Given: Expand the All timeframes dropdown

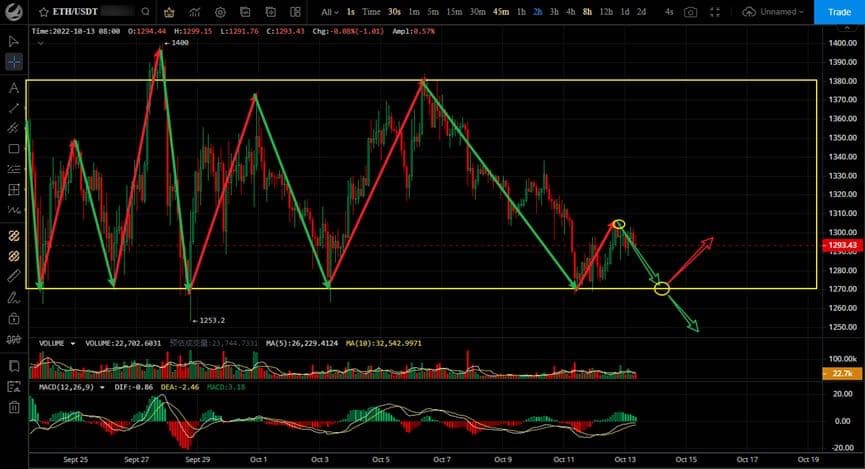Looking at the screenshot, I should pos(330,12).
